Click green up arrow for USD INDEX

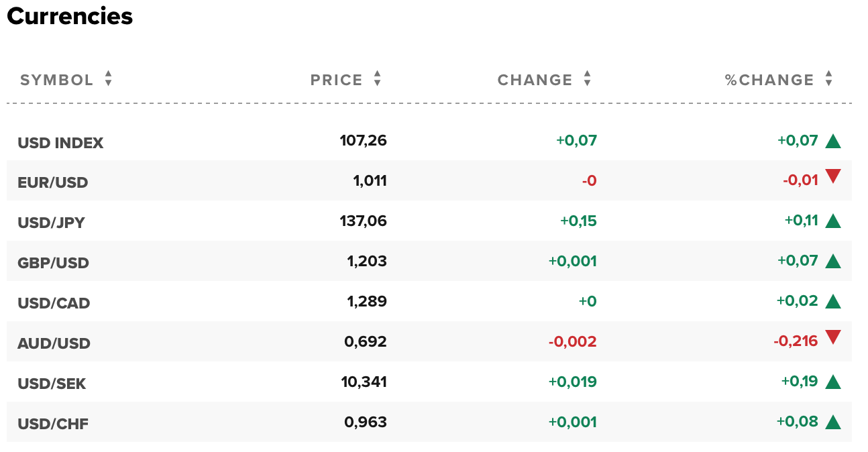pyautogui.click(x=832, y=141)
